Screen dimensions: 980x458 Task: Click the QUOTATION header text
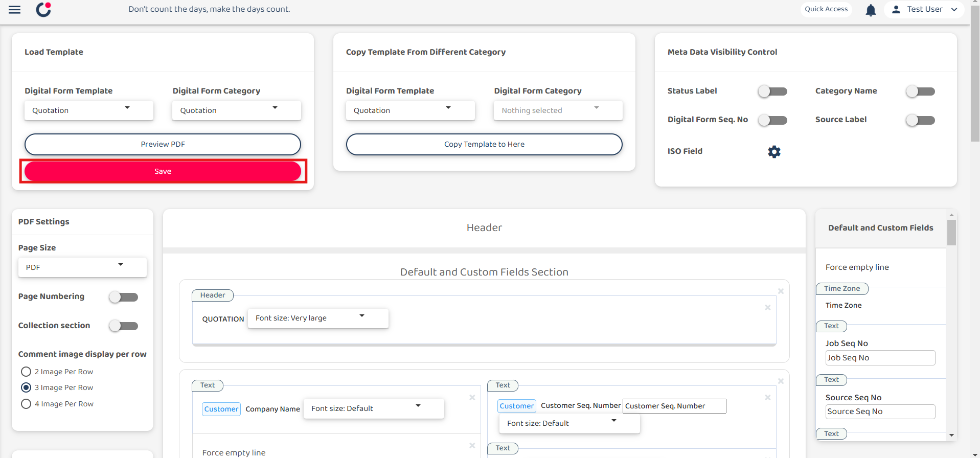[x=223, y=319]
